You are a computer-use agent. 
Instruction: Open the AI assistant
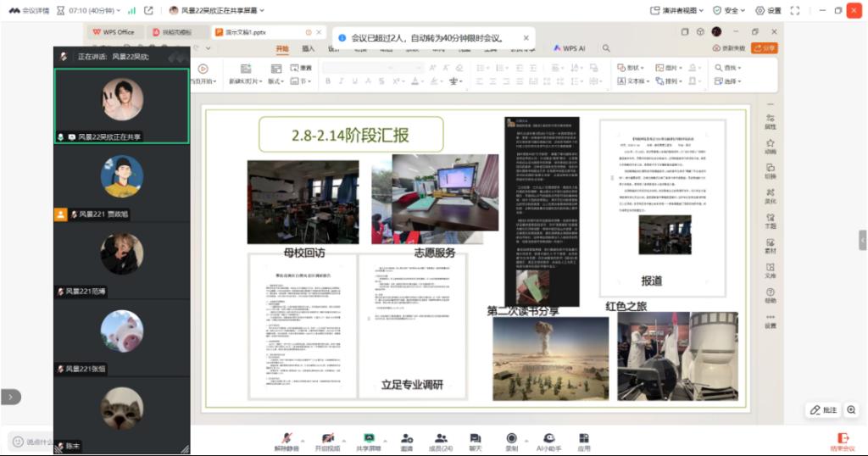[x=548, y=438]
